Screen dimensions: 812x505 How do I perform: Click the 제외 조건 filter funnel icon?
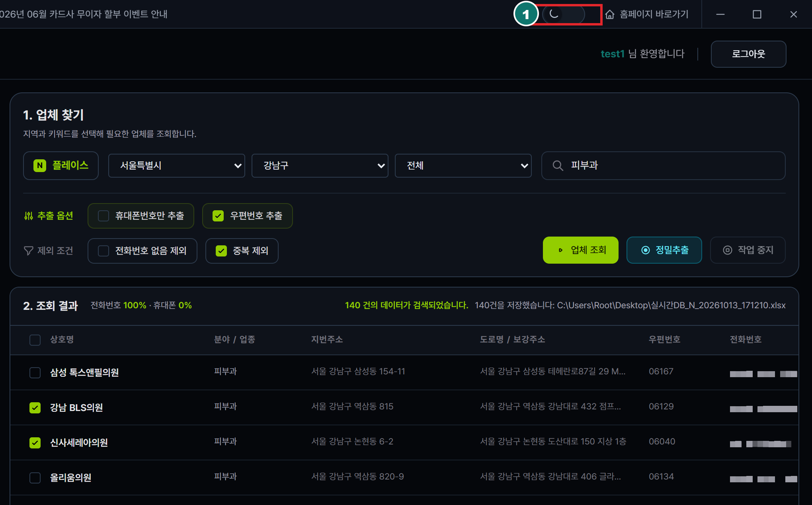tap(29, 251)
